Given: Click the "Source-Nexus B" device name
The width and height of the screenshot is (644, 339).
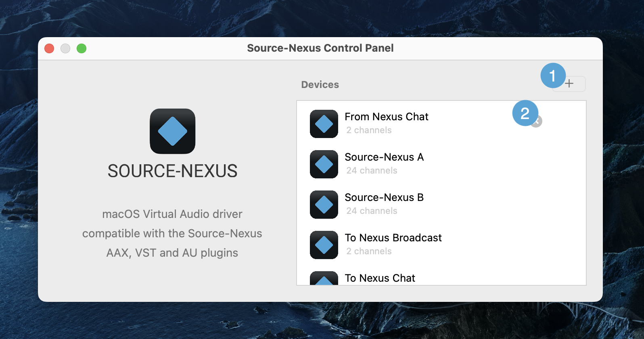Looking at the screenshot, I should point(384,197).
